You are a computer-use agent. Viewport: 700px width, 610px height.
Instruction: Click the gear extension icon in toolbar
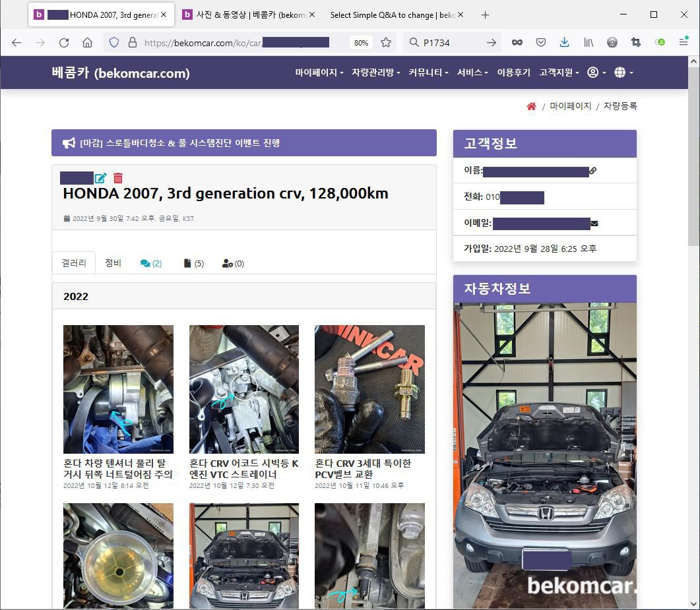coord(612,42)
